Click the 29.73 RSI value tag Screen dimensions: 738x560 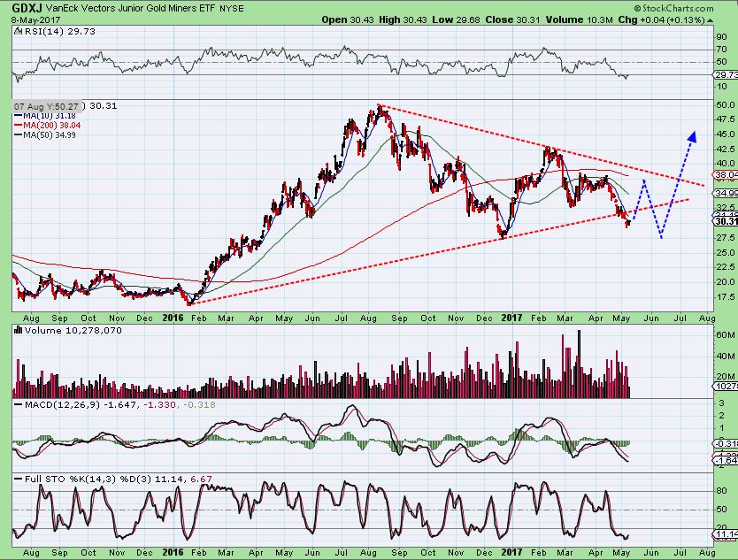[726, 74]
